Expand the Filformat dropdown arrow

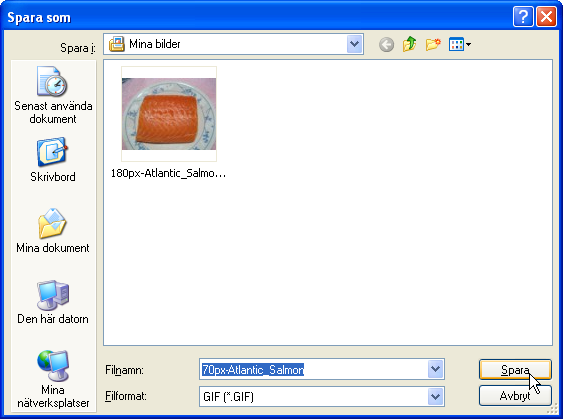tap(435, 396)
